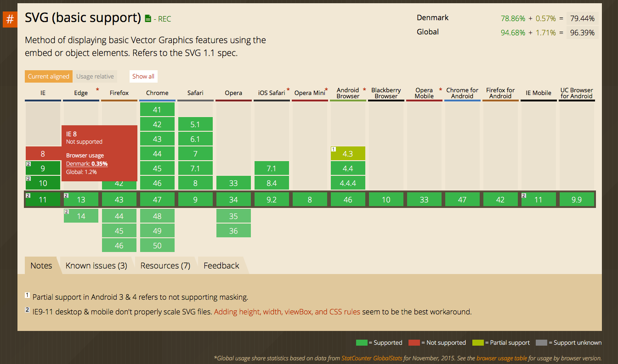Screen dimensions: 618x364
Task: Click the IE column header
Action: tap(43, 93)
